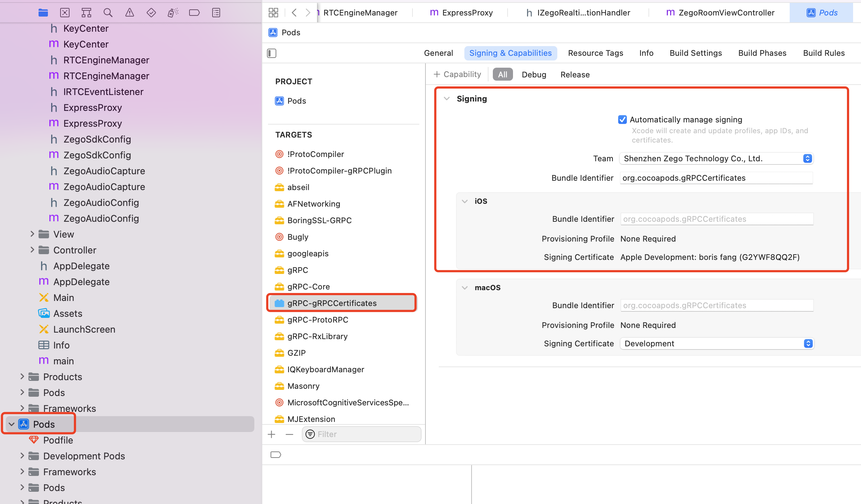Open the Project navigator folder icon

coord(43,13)
